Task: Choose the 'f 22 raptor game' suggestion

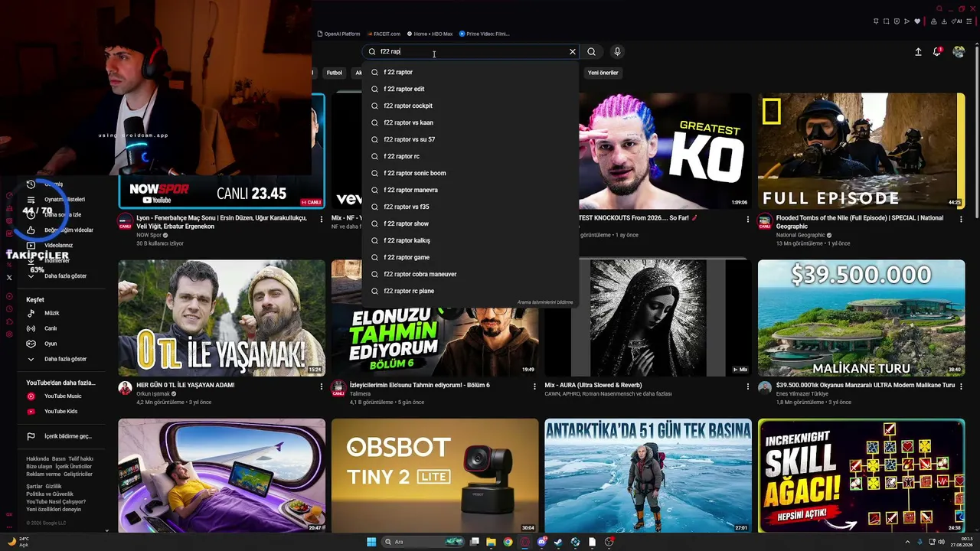Action: click(470, 257)
